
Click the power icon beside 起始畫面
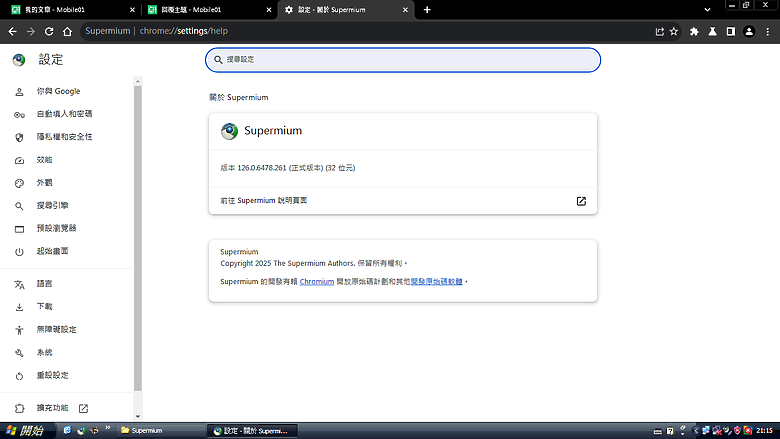click(x=19, y=252)
